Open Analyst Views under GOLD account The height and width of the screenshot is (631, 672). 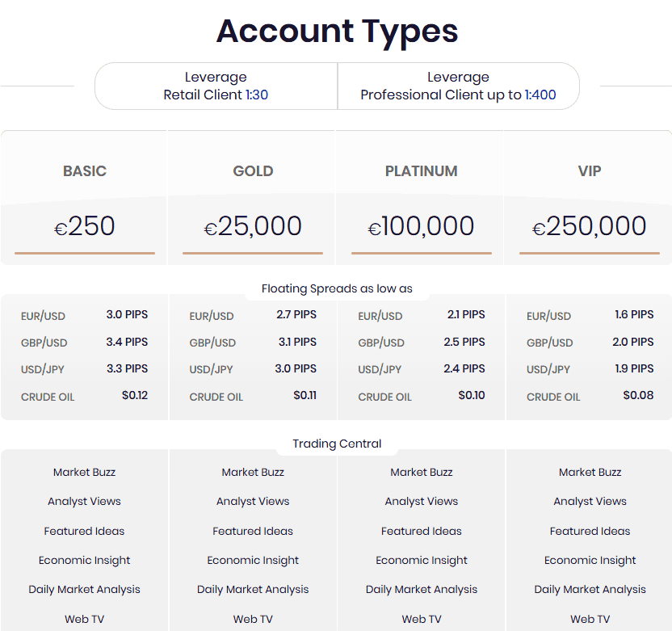click(x=253, y=502)
